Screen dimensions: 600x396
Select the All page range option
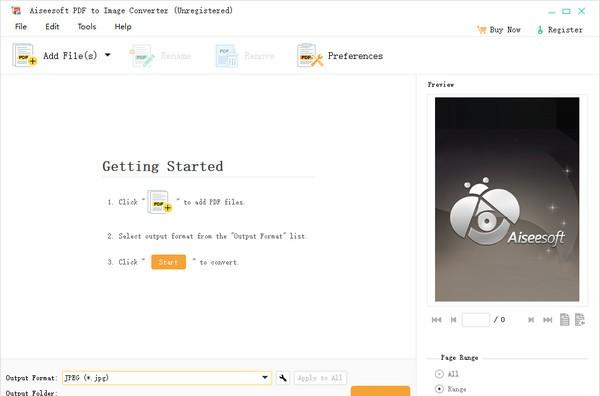(x=439, y=374)
